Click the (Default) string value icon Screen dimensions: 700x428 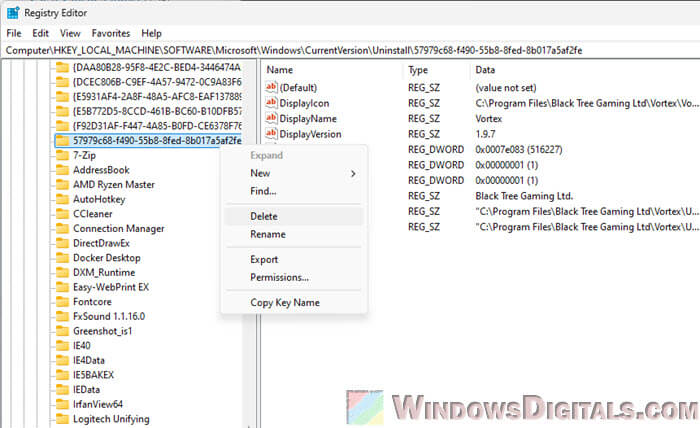coord(271,87)
